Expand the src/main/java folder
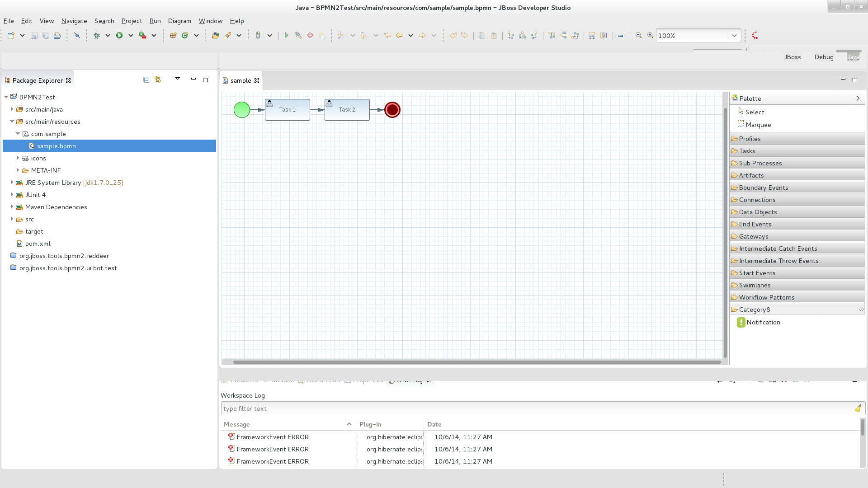This screenshot has height=488, width=868. (x=12, y=109)
